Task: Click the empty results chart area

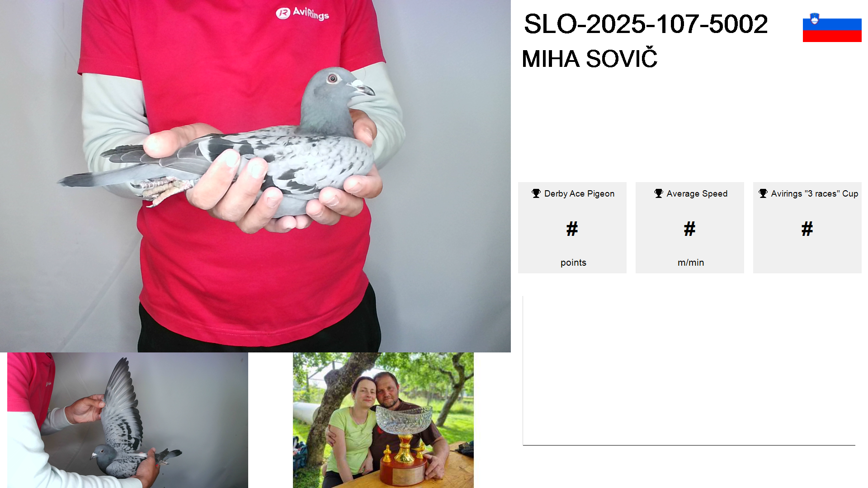Action: pyautogui.click(x=689, y=371)
